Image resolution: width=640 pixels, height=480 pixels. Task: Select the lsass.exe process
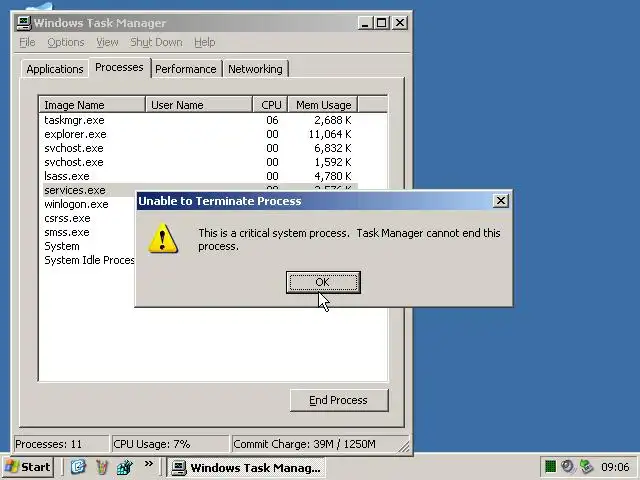click(x=200, y=176)
